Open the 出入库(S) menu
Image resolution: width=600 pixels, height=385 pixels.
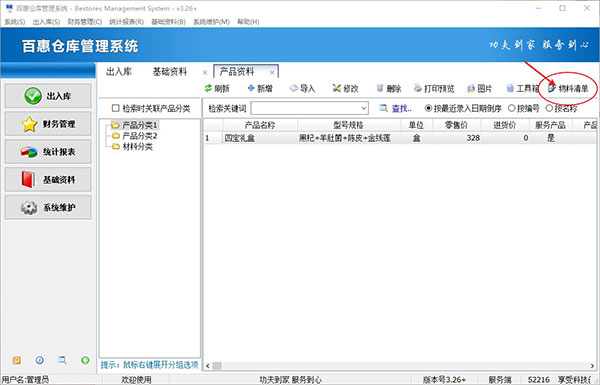tap(46, 22)
